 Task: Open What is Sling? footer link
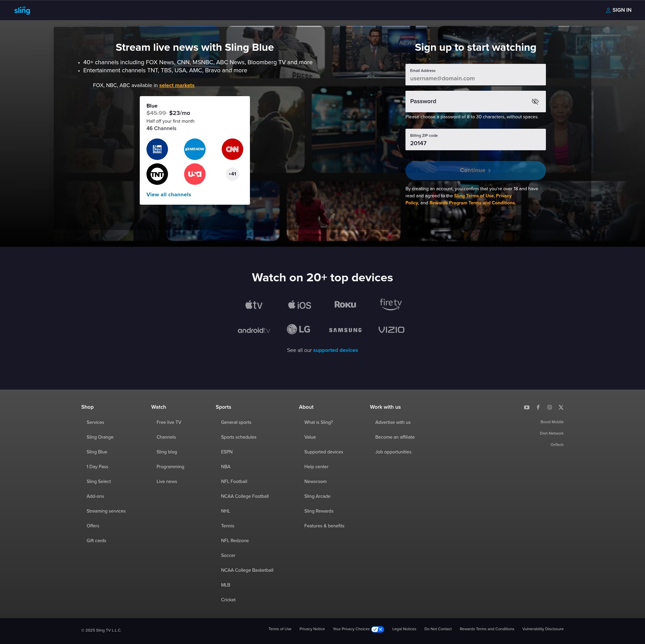tap(318, 422)
